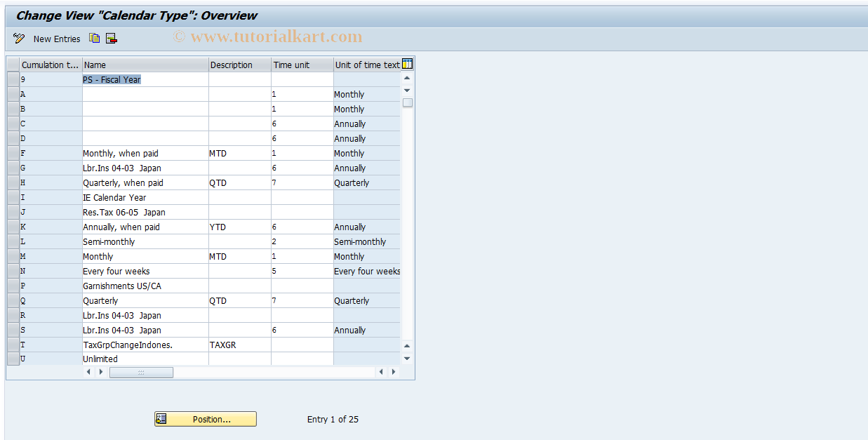Click 'Every four weeks' unit of time text

(367, 271)
